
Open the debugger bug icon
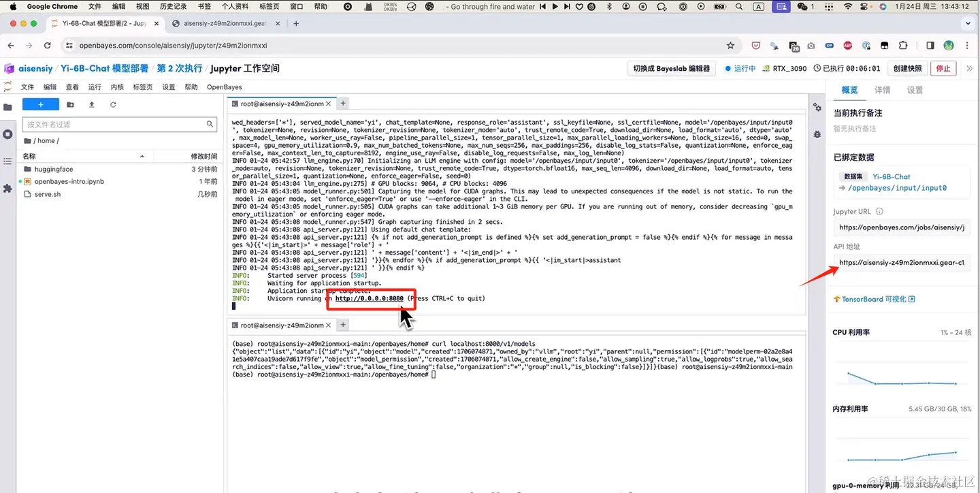(817, 135)
